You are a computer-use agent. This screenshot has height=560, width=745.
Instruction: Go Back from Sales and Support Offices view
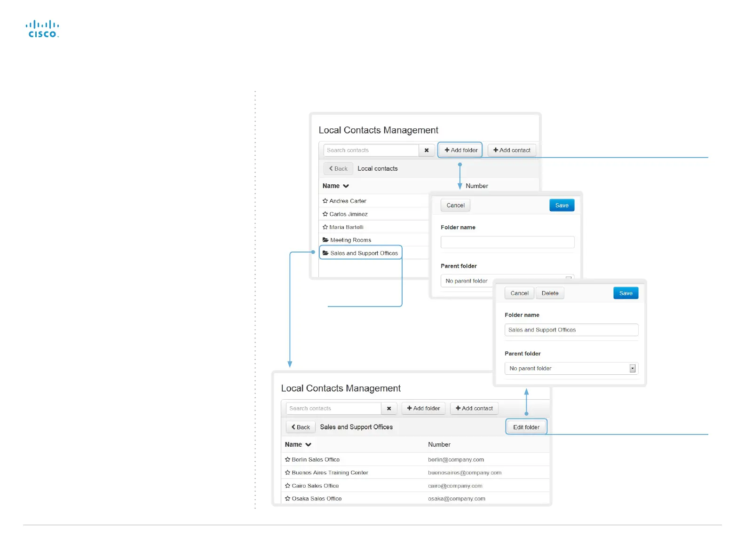point(301,427)
